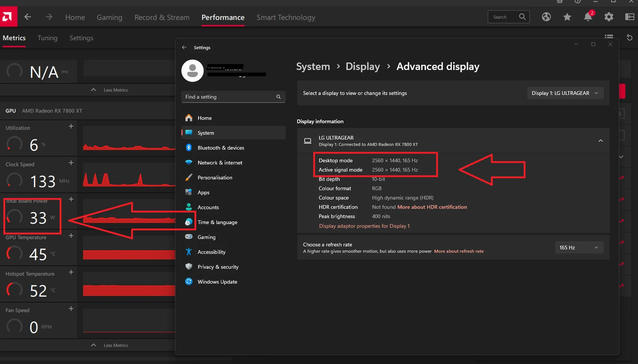638x364 pixels.
Task: Switch to the Tuning sub-tab
Action: point(47,38)
